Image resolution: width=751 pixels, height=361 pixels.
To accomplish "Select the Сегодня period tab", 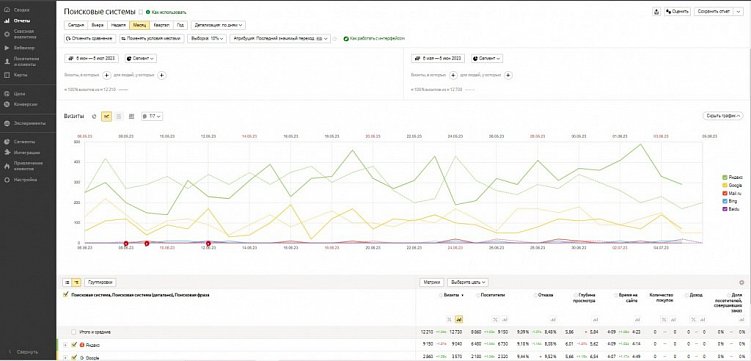I will [76, 25].
